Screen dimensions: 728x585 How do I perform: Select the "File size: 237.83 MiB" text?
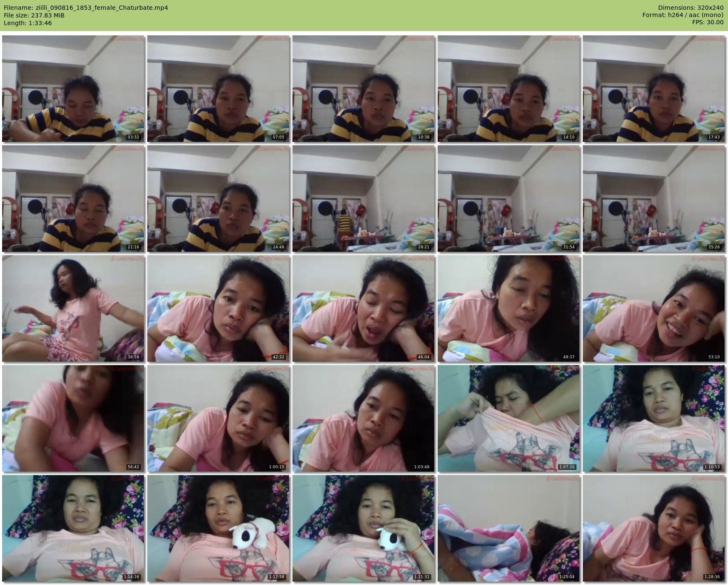(x=34, y=15)
